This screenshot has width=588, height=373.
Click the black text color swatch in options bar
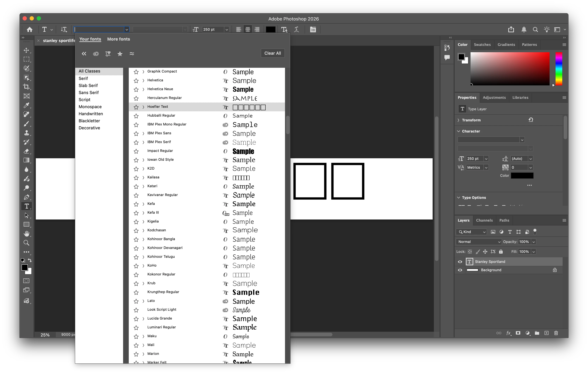pos(270,30)
